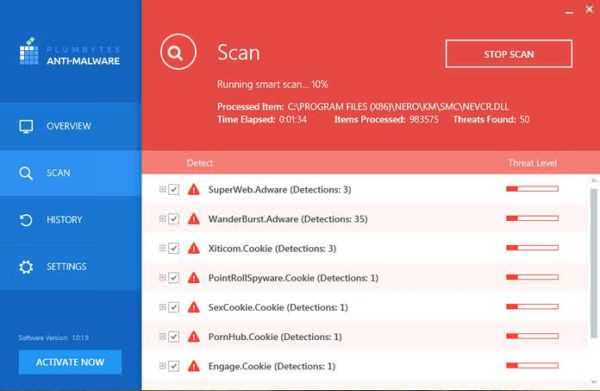
Task: Click the detections list vertical scrollbar
Action: coord(594,264)
